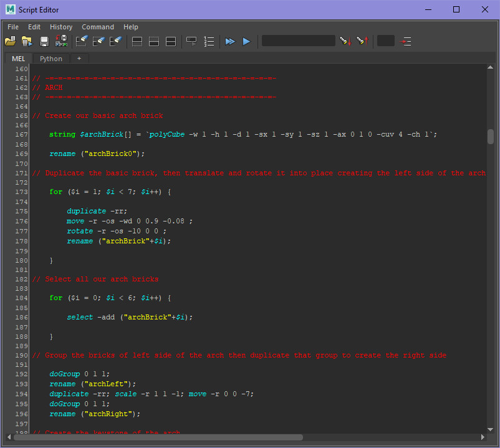The width and height of the screenshot is (500, 448).
Task: Show the input pane only
Action: [154, 41]
